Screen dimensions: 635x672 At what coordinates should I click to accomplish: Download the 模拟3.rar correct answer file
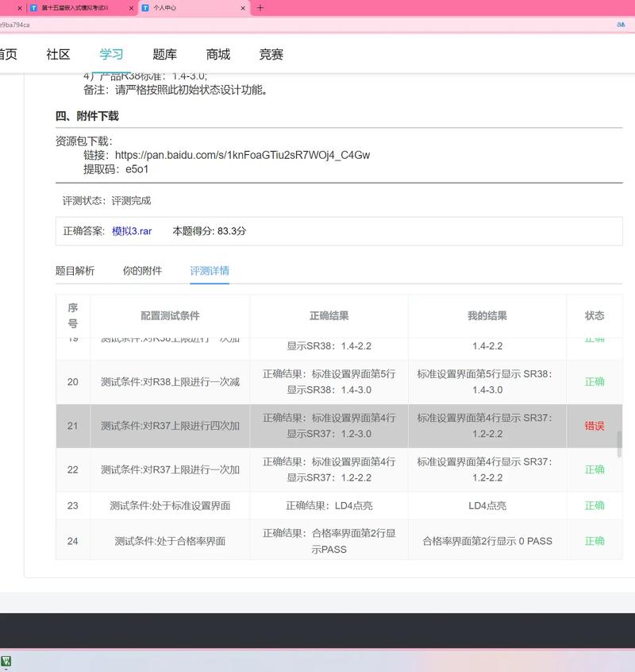[132, 231]
